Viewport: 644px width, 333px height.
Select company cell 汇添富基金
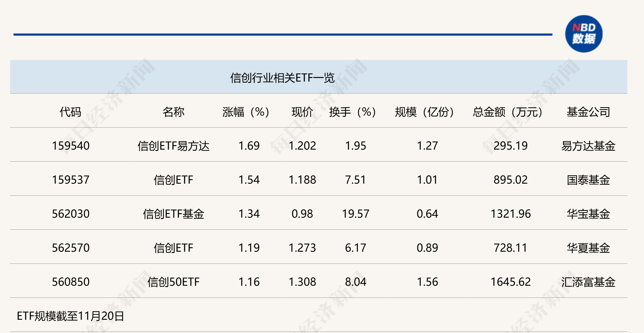(x=588, y=282)
